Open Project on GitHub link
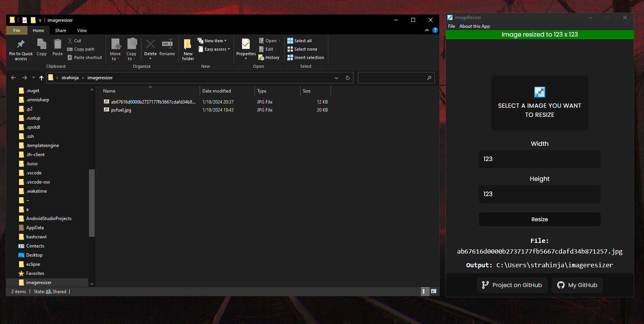Viewport: 644px width, 324px height. point(512,285)
